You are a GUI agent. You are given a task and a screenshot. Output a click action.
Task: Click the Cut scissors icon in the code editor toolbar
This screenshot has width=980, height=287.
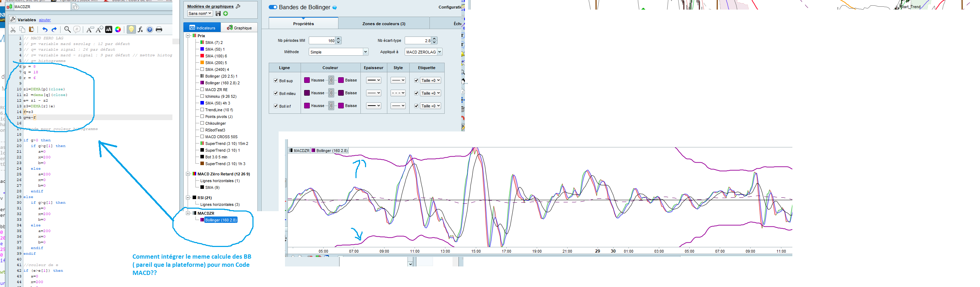click(13, 30)
